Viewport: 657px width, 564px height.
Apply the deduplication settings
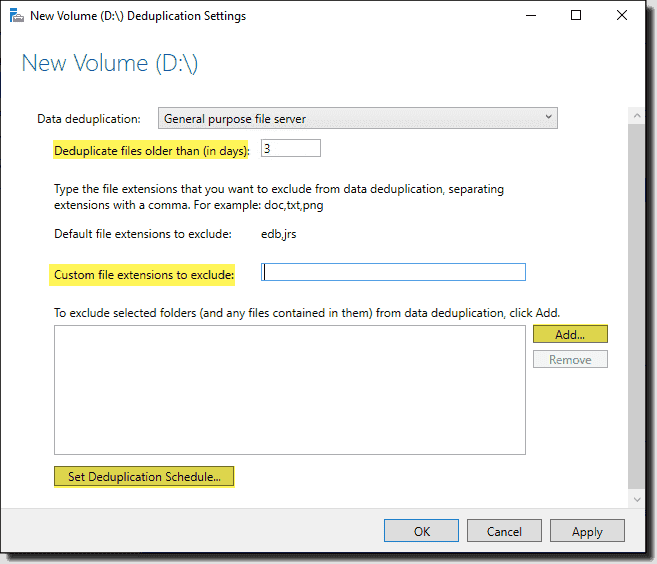[x=587, y=531]
